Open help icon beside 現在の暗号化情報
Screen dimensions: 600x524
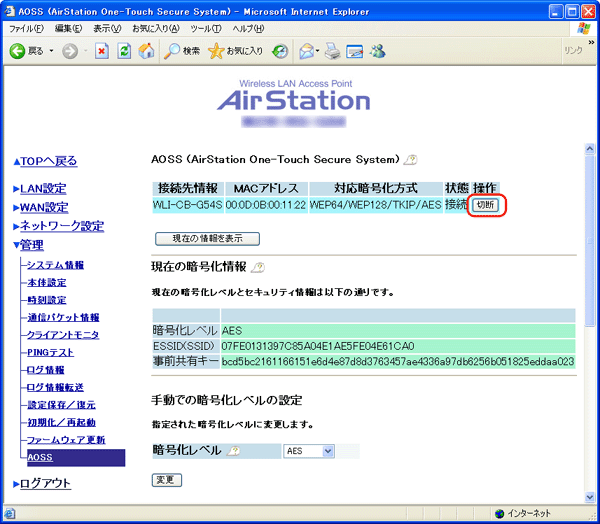click(258, 267)
